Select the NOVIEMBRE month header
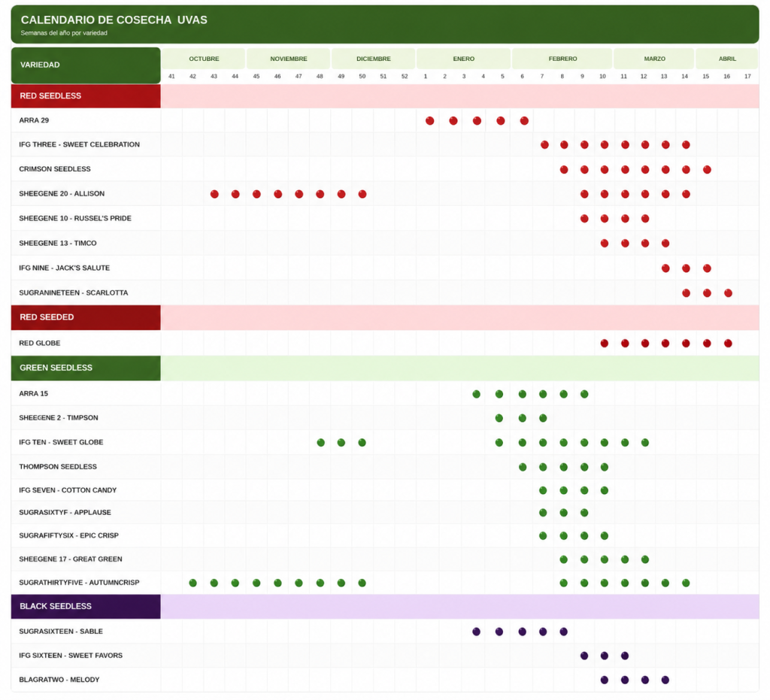Screen dimensions: 770x700 pyautogui.click(x=289, y=59)
